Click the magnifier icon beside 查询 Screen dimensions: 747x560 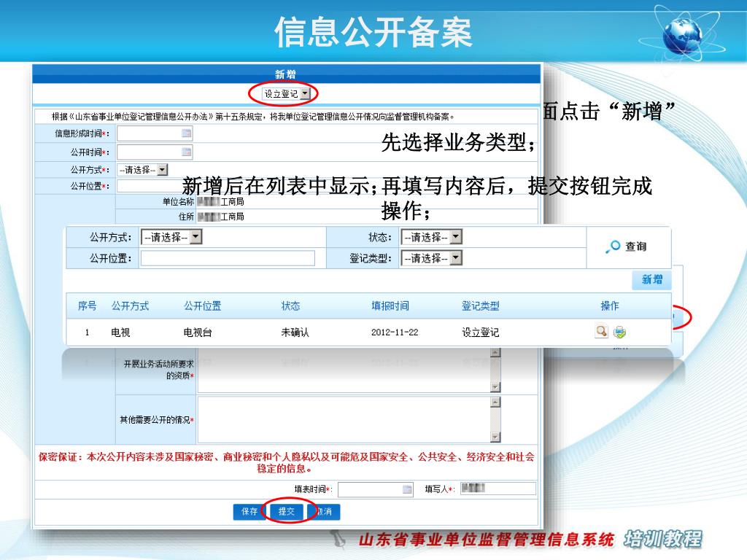(612, 246)
